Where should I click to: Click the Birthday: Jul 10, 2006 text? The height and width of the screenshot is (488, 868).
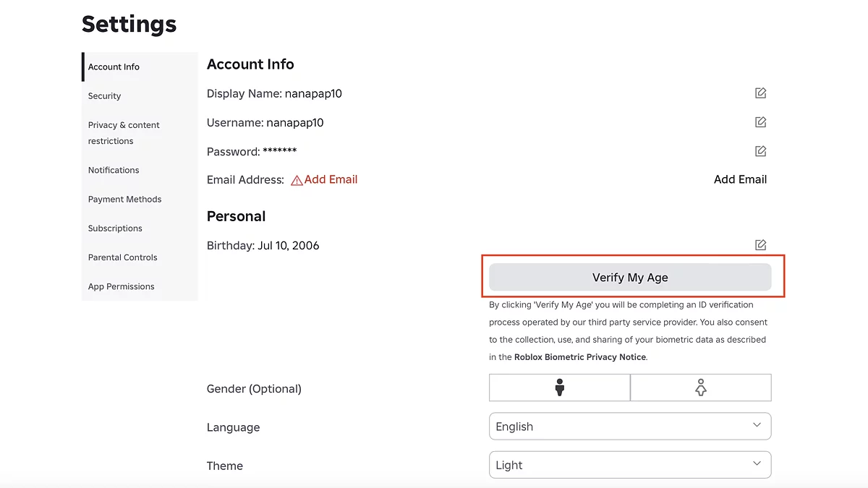tap(263, 246)
